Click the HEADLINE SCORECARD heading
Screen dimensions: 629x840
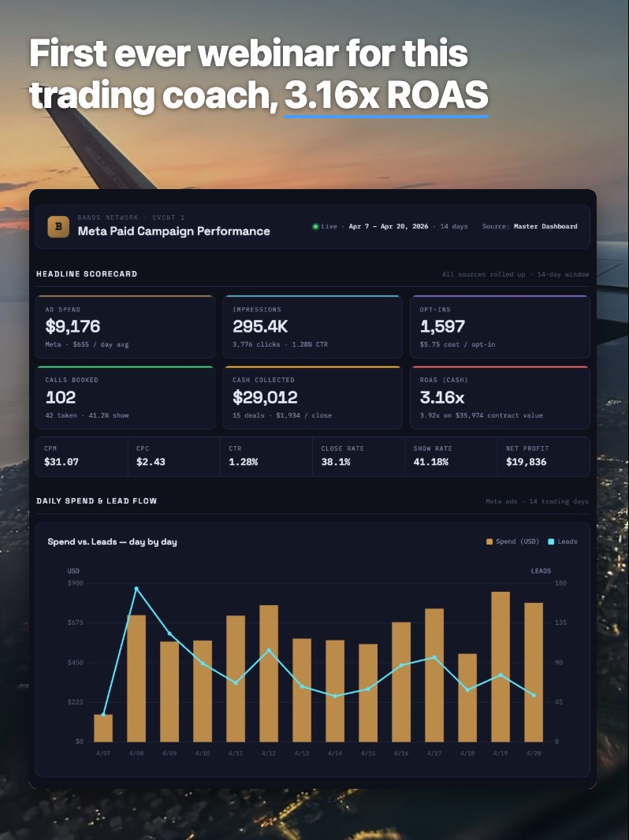click(x=87, y=273)
